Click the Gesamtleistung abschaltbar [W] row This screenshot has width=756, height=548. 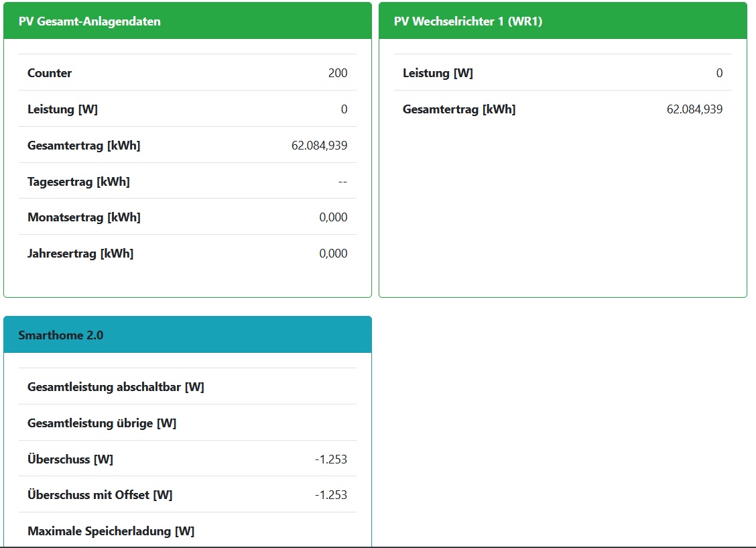click(116, 387)
